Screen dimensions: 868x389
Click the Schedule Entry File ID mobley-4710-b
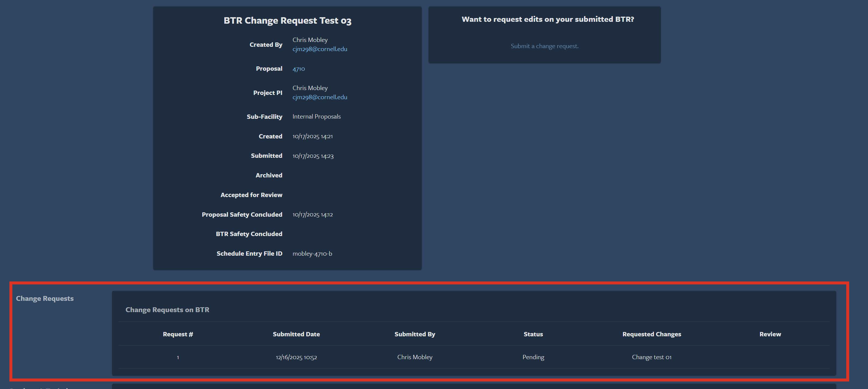312,254
